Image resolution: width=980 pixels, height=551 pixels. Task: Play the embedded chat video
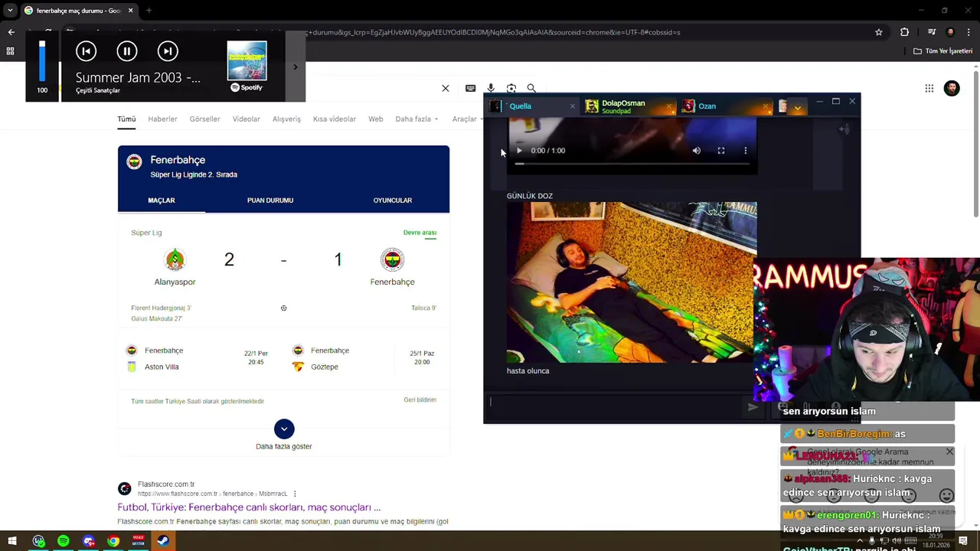coord(519,151)
